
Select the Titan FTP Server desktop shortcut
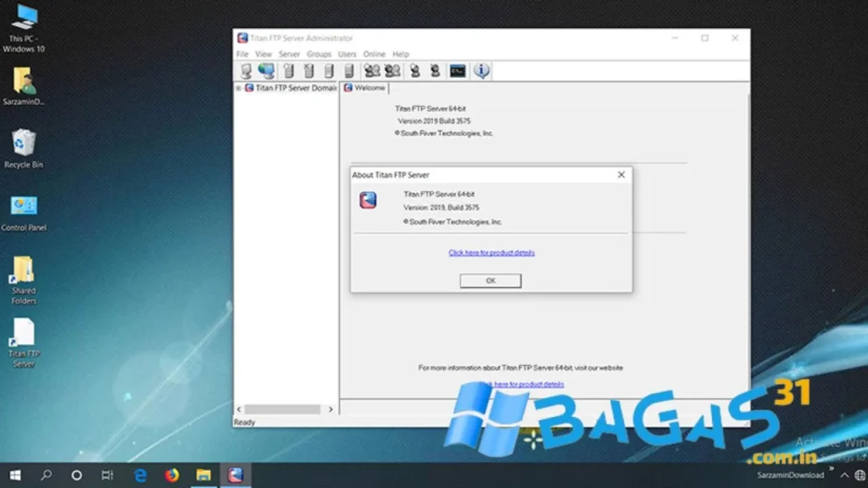24,343
